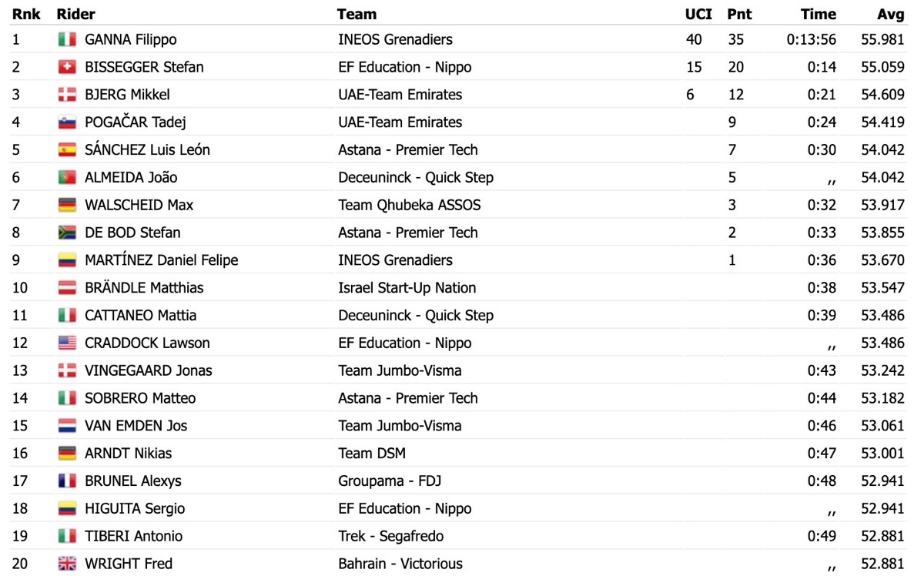Click the US flag next to CRADDOCK Lawson
Screen dimensions: 924x576
(x=67, y=343)
